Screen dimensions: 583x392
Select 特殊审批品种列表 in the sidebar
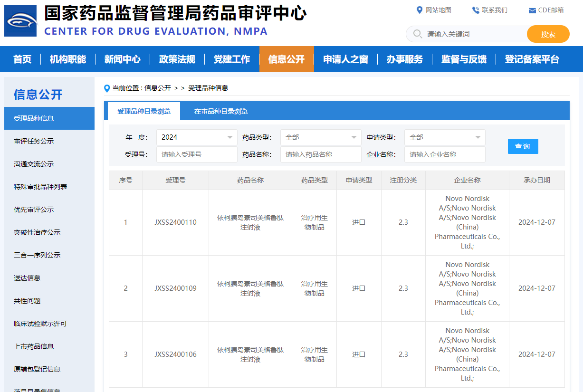[49, 187]
